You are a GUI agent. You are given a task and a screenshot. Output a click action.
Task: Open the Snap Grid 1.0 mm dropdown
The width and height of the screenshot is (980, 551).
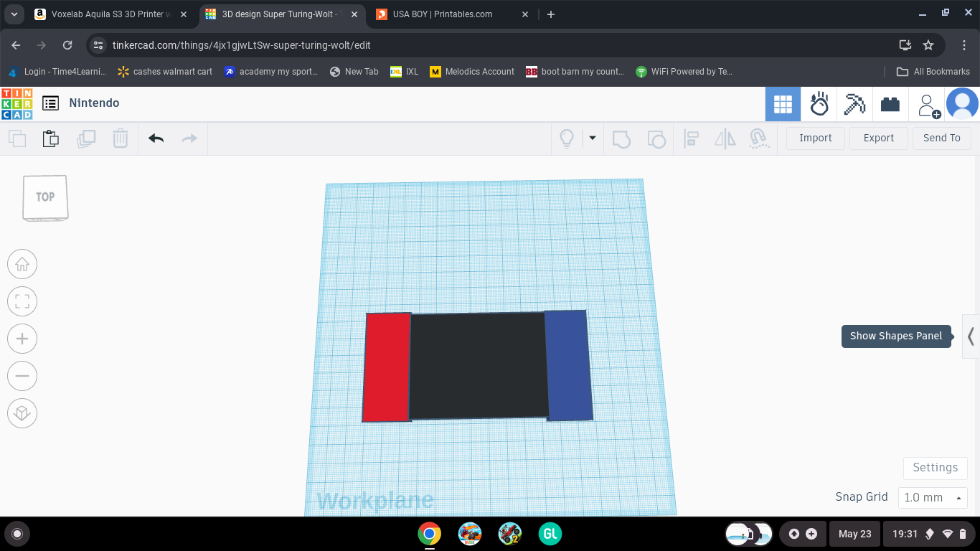[x=933, y=498]
